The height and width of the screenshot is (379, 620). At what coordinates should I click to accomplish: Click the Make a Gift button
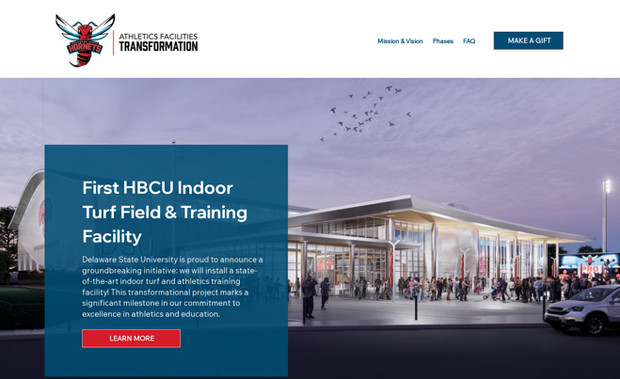tap(528, 41)
